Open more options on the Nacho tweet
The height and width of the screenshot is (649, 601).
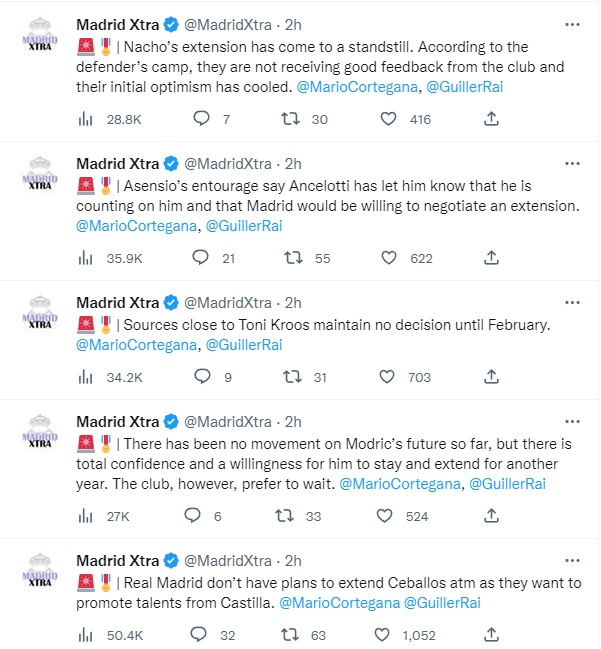tap(570, 24)
